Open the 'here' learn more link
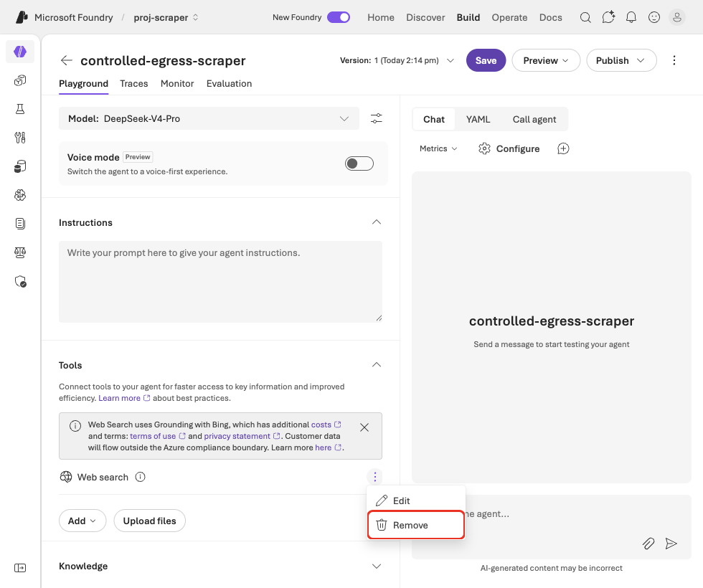 pyautogui.click(x=329, y=447)
